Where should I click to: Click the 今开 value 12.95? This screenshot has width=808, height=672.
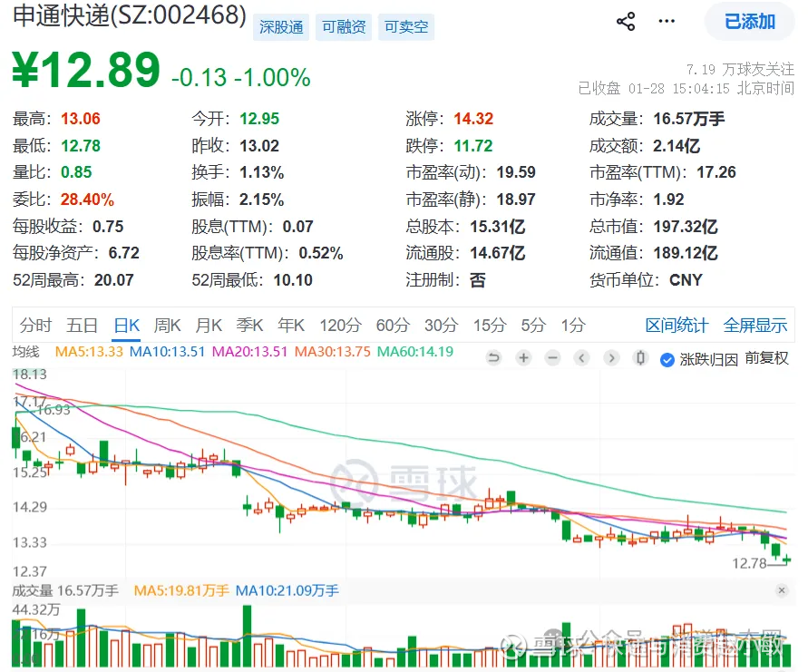pos(259,119)
